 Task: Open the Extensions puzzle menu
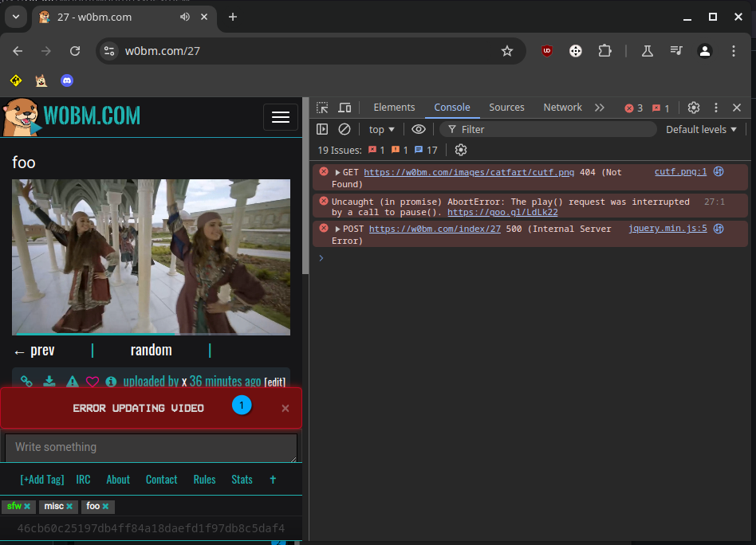point(604,51)
